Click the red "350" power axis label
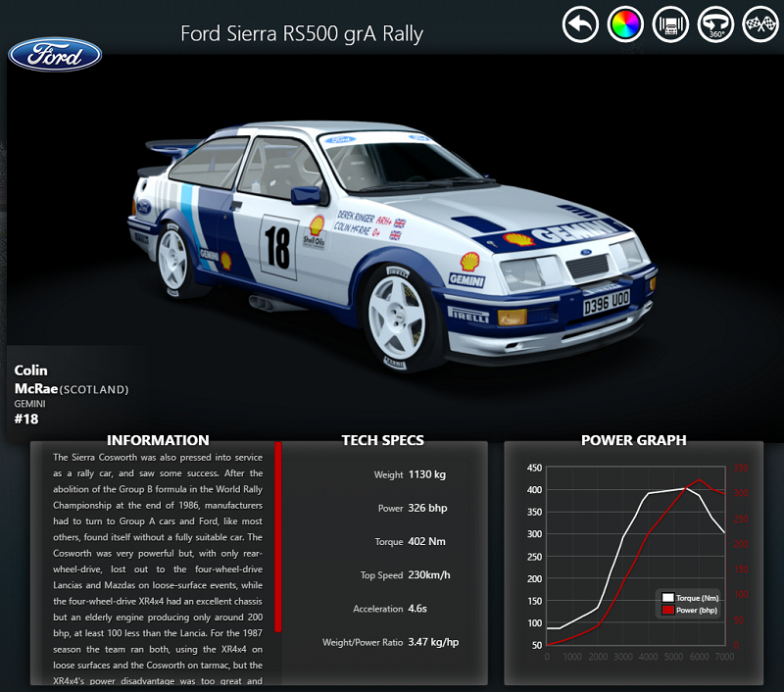 coord(741,468)
